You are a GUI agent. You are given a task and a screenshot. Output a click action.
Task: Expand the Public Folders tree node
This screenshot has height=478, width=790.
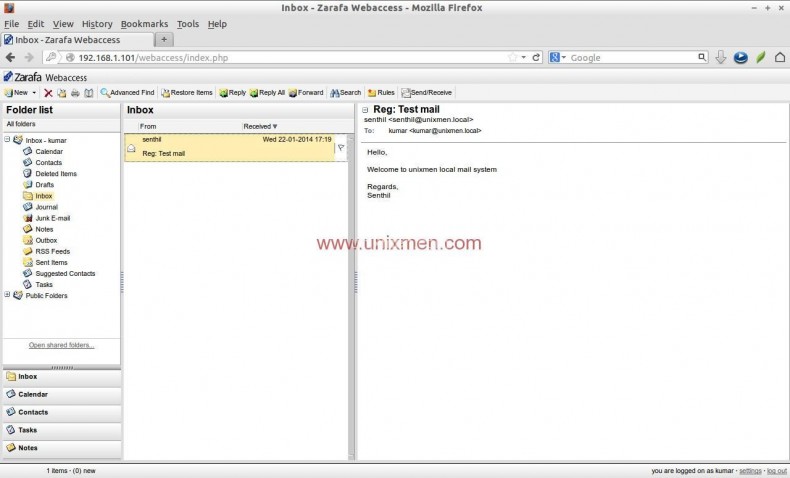(x=7, y=295)
